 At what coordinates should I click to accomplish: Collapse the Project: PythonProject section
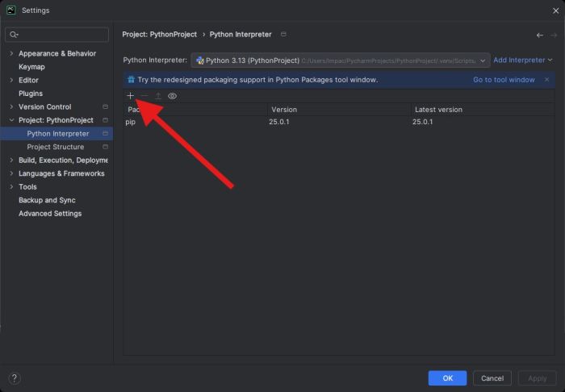(10, 120)
